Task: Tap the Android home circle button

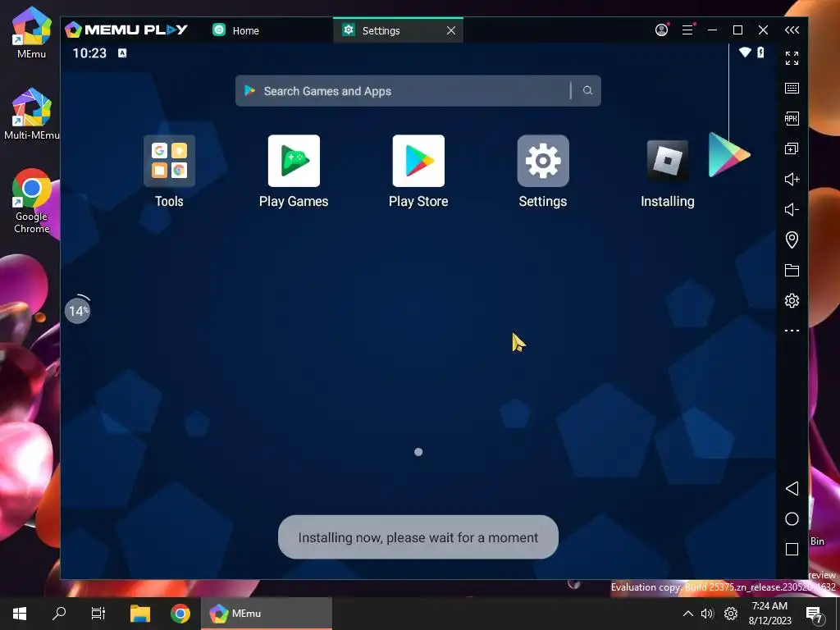Action: (x=792, y=518)
